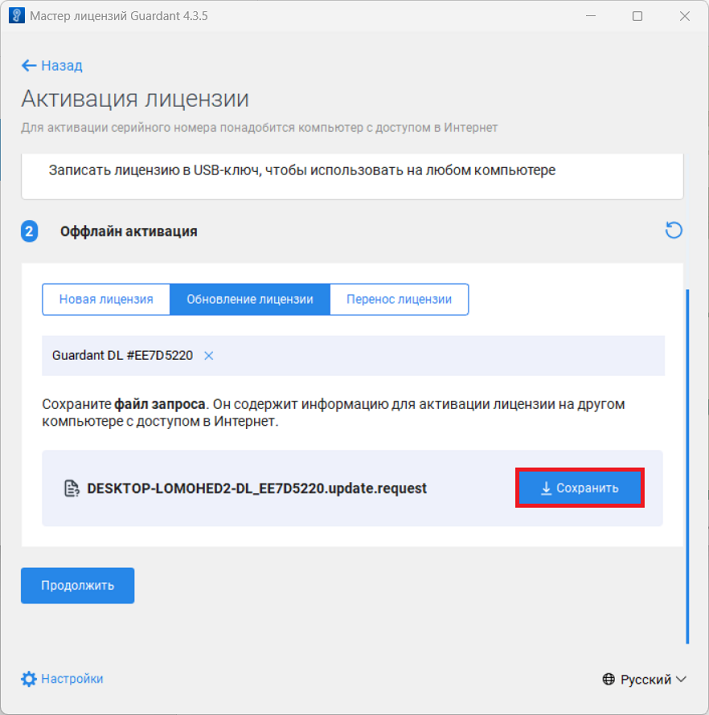
Task: Minimize the license wizard window
Action: point(592,16)
